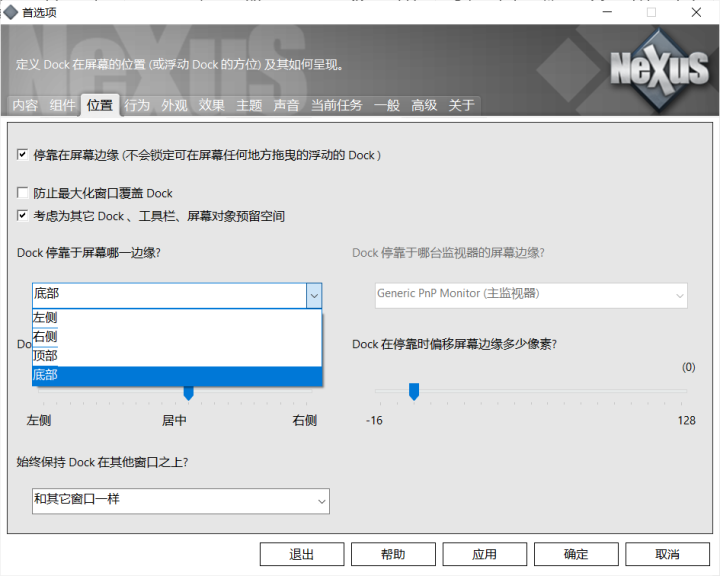Click the 右侧 label under alignment slider
The width and height of the screenshot is (720, 576).
[304, 420]
